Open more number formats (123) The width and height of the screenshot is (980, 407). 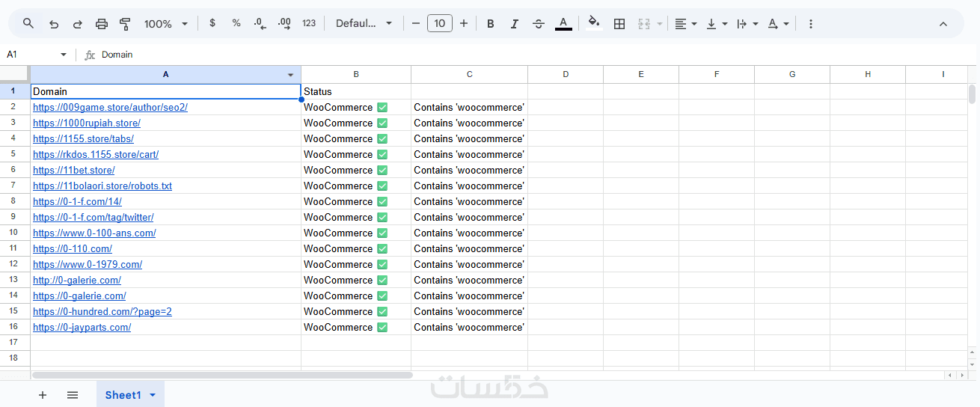point(309,23)
